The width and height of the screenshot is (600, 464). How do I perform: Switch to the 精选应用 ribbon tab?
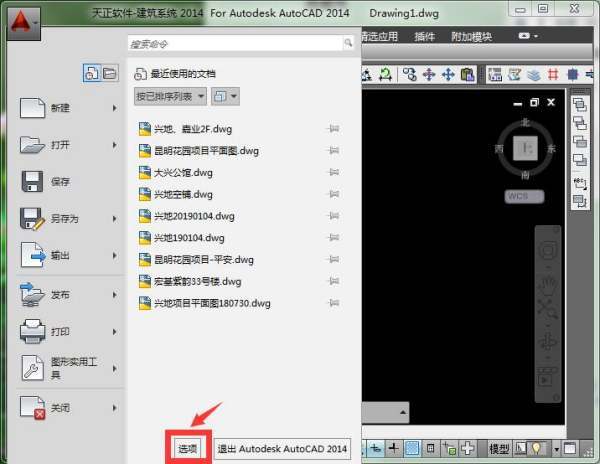click(x=380, y=37)
